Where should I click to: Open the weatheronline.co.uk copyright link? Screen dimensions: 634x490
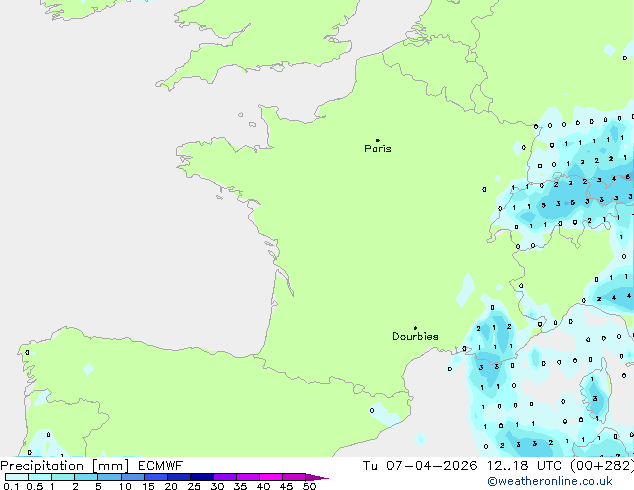point(550,481)
